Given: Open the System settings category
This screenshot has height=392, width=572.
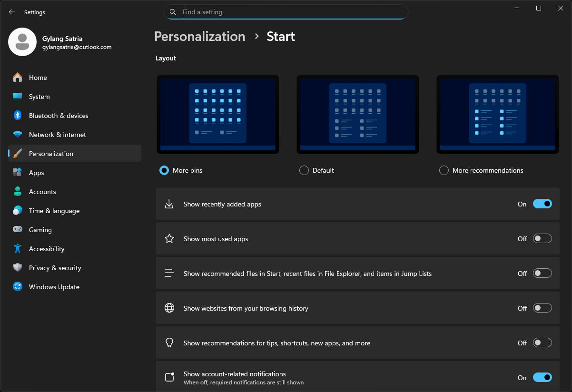Looking at the screenshot, I should click(x=39, y=97).
